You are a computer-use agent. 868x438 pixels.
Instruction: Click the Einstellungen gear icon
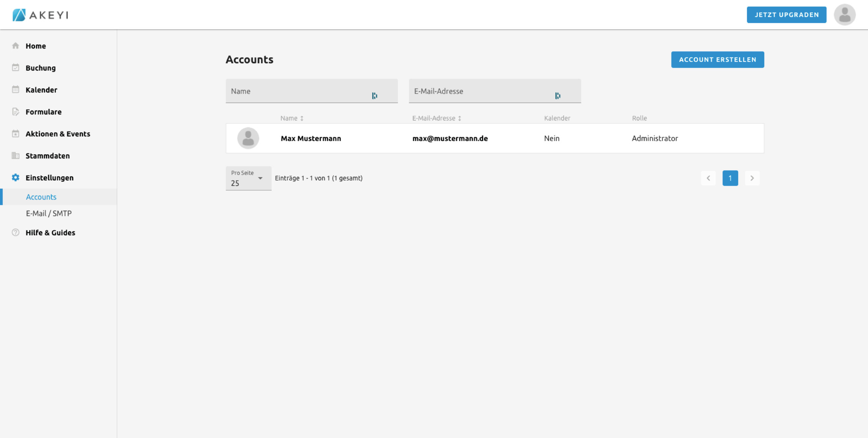point(15,178)
